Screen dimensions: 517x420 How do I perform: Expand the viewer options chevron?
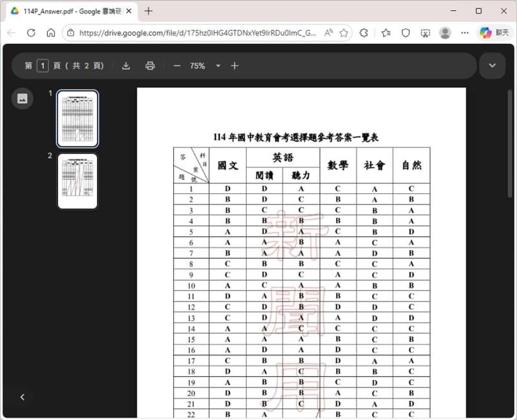pyautogui.click(x=492, y=65)
